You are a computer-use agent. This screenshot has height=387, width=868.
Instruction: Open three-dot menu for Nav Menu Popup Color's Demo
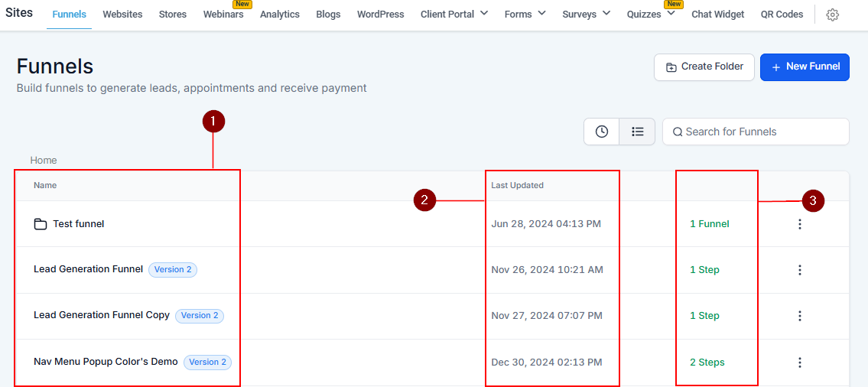(x=800, y=363)
